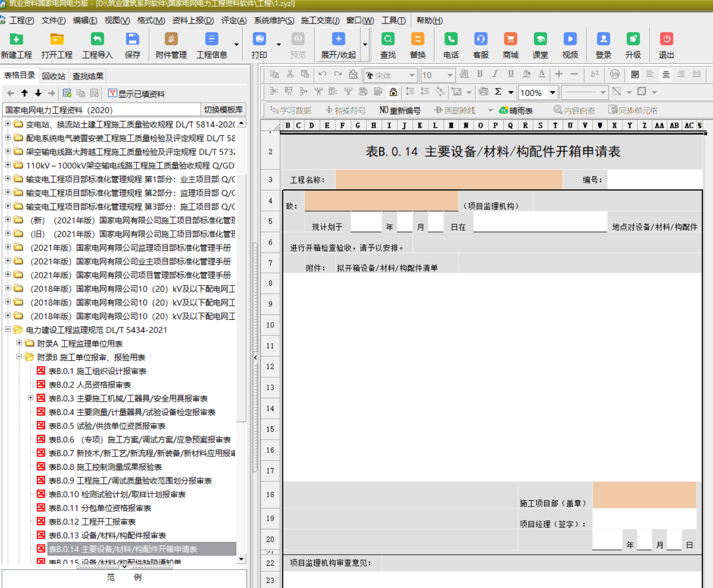
Task: Toggle bold formatting
Action: (x=480, y=74)
